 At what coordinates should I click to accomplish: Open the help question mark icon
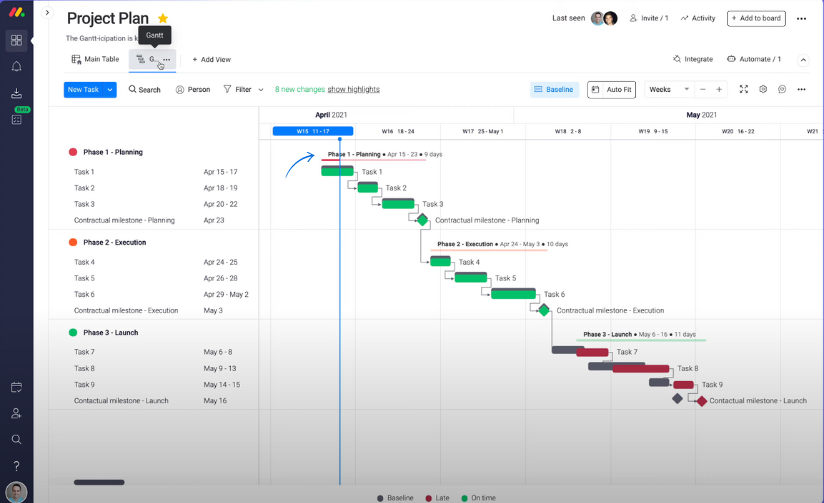coord(16,466)
